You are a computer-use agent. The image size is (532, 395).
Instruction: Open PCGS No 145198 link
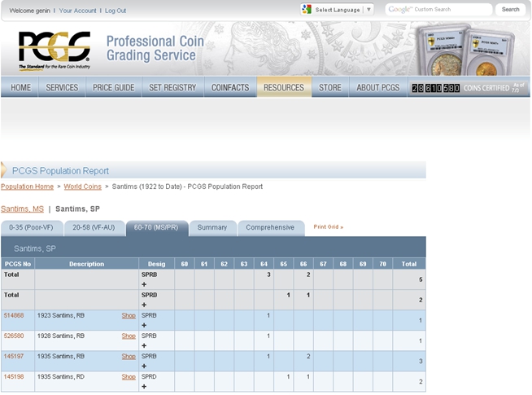[x=14, y=376]
